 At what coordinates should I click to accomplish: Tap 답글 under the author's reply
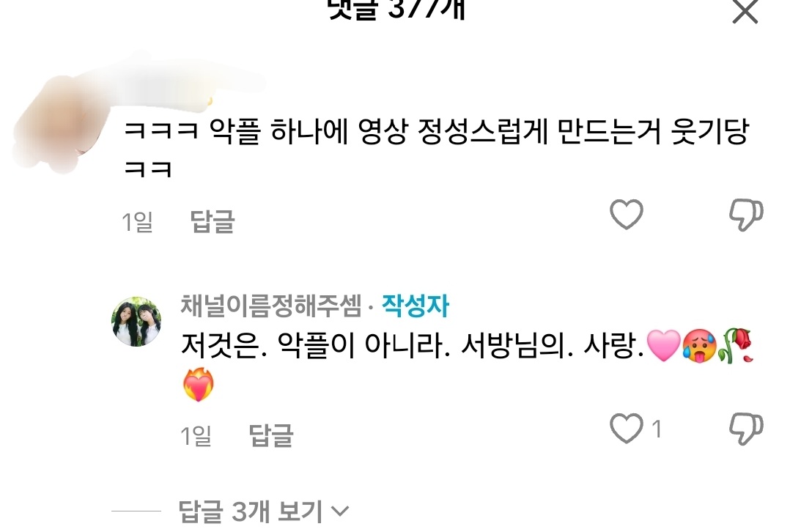click(271, 435)
